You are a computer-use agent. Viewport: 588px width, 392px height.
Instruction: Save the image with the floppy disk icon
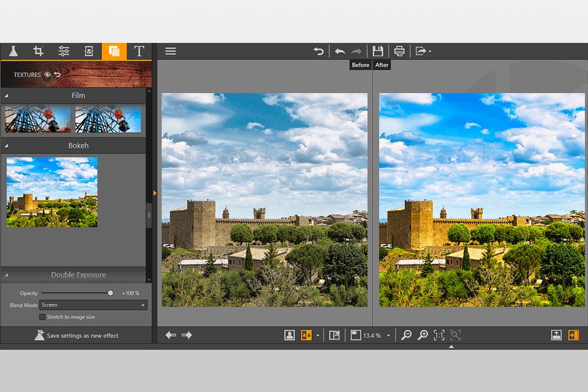click(x=378, y=51)
